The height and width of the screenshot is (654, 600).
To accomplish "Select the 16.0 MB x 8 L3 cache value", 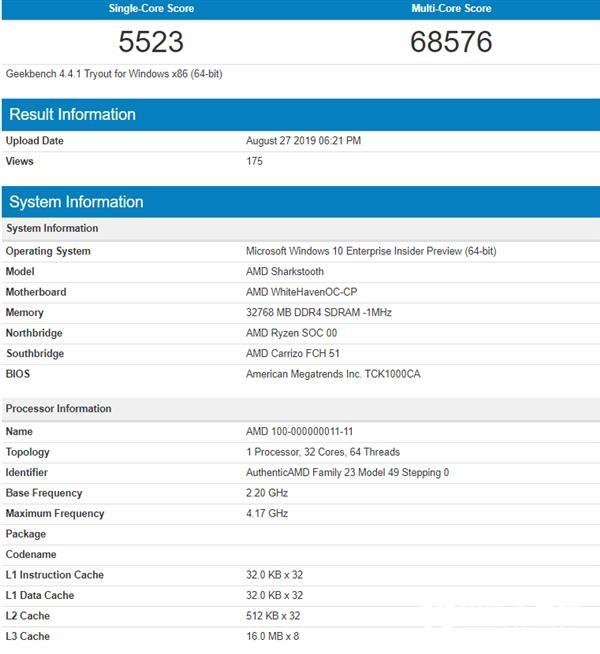I will click(x=272, y=636).
